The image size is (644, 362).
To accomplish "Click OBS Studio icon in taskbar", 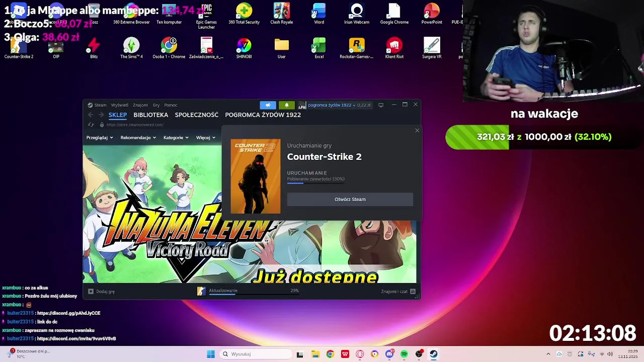I will pos(419,354).
